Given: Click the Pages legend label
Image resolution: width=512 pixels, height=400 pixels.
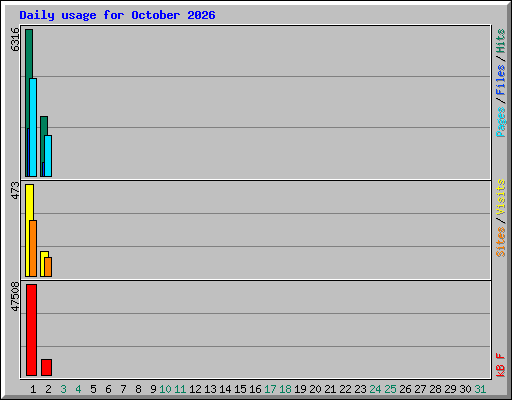Looking at the screenshot, I should [x=501, y=122].
